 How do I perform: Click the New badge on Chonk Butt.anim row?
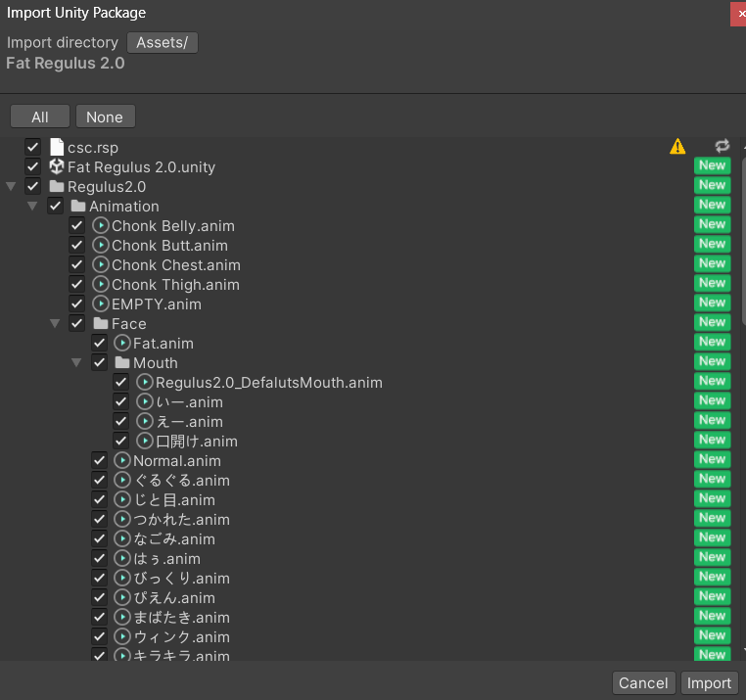712,244
